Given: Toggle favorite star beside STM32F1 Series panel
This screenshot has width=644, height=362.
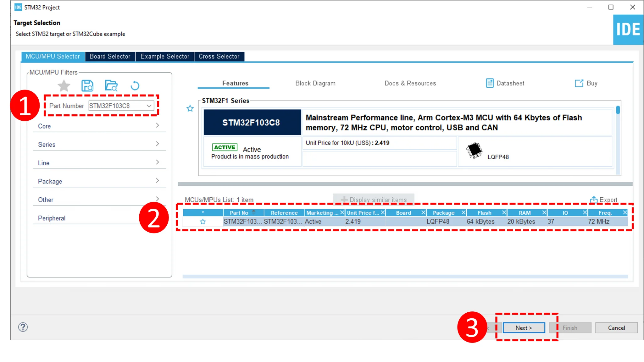Looking at the screenshot, I should (x=190, y=109).
